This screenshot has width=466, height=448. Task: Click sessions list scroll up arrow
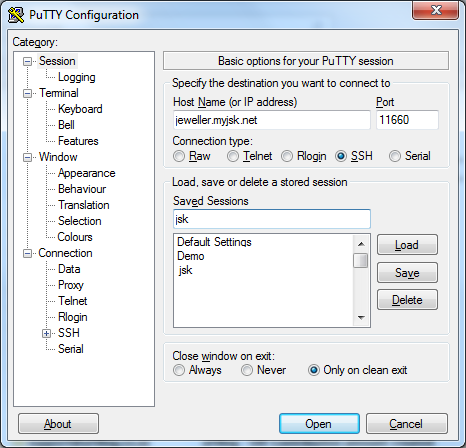point(361,244)
